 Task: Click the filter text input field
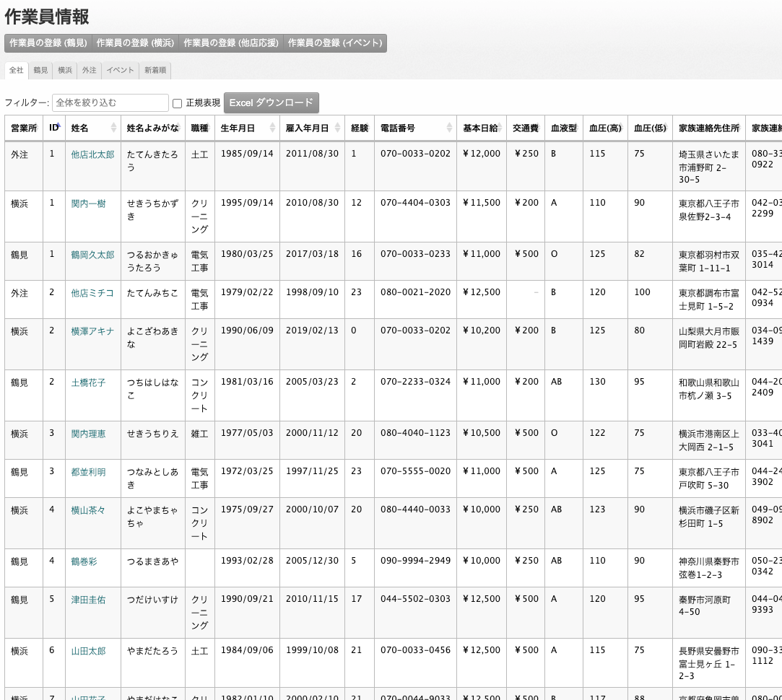pos(110,102)
